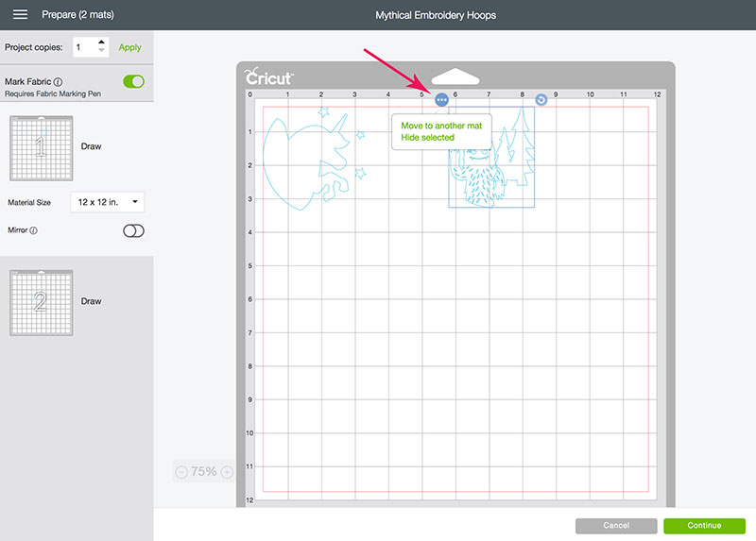Click the Draw label for mat 1
Image resolution: width=756 pixels, height=541 pixels.
pos(91,146)
